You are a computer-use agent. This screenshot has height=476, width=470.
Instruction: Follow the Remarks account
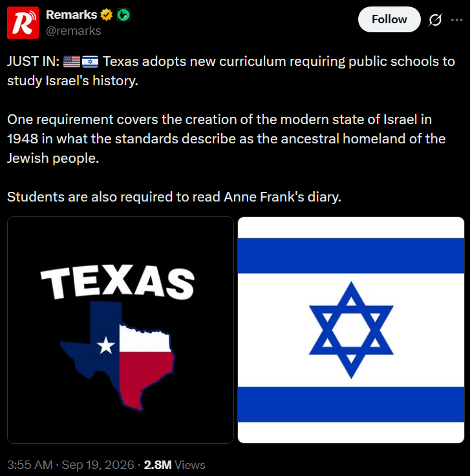point(389,19)
